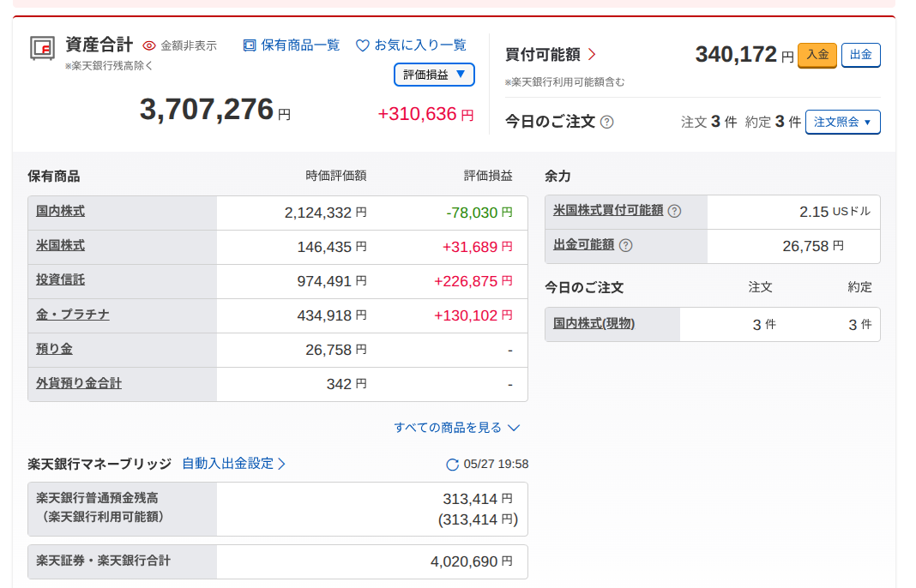Click the 313,414 円 bank balance

click(477, 499)
